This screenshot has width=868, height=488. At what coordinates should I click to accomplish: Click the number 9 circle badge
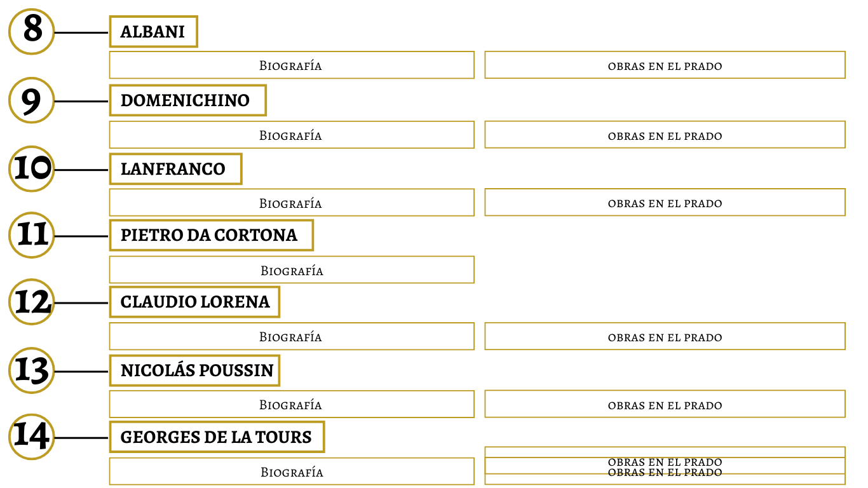click(32, 100)
